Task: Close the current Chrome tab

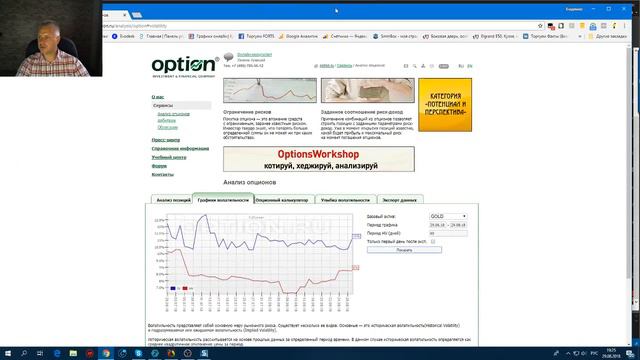Action: click(x=124, y=15)
